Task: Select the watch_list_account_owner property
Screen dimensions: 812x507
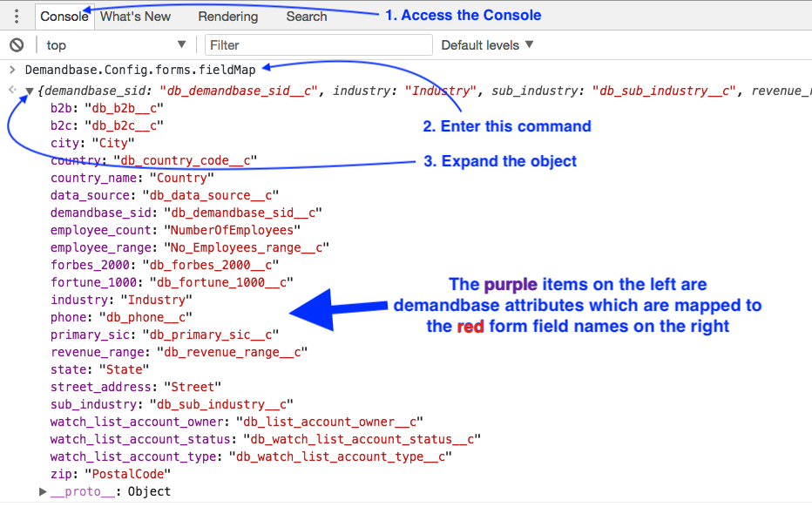Action: pyautogui.click(x=137, y=422)
